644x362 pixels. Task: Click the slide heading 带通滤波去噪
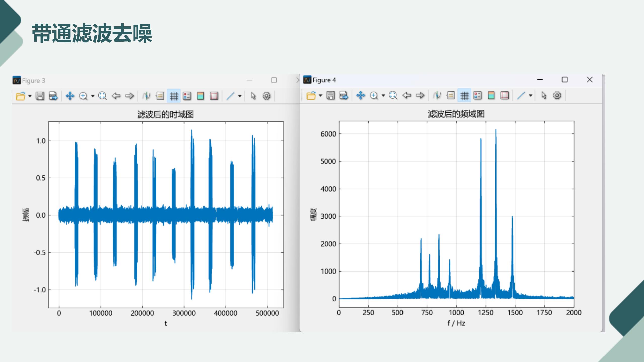pos(92,33)
